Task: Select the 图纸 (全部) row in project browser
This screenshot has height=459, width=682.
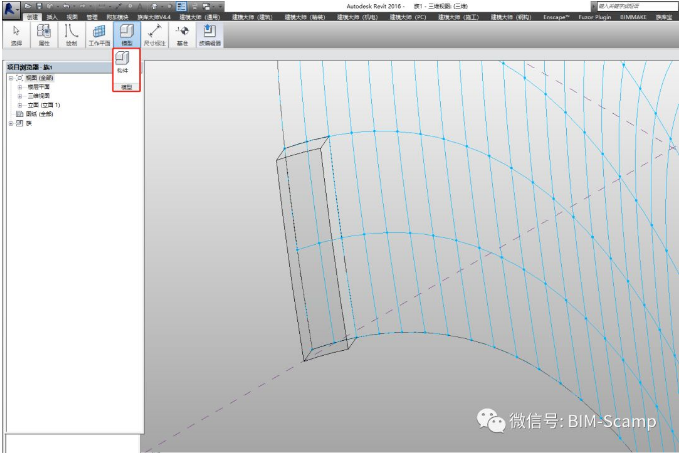Action: [x=39, y=114]
